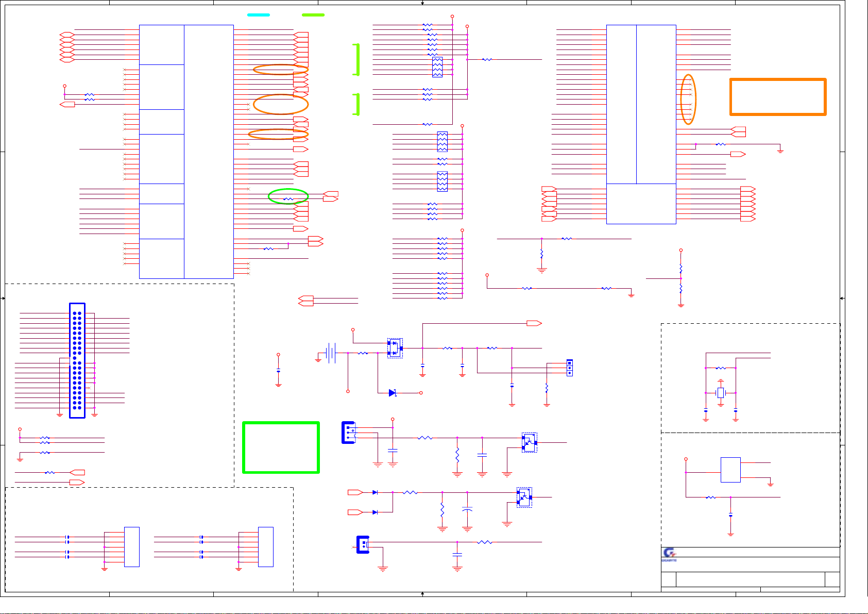868x614 pixels.
Task: Select the upper input diode symbol
Action: pos(375,492)
